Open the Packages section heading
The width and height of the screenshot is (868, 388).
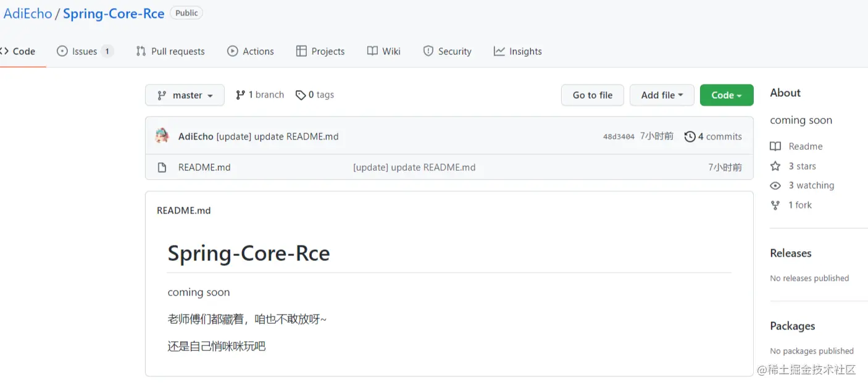[x=793, y=326]
